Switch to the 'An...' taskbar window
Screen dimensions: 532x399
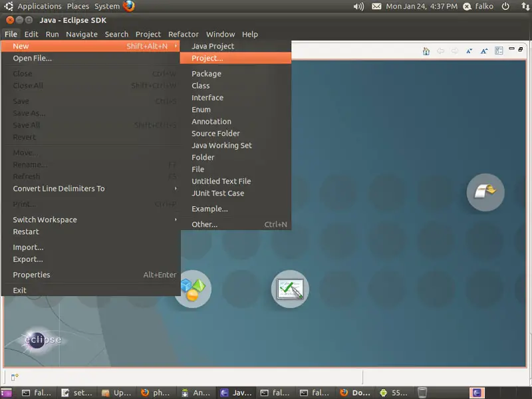tap(196, 393)
